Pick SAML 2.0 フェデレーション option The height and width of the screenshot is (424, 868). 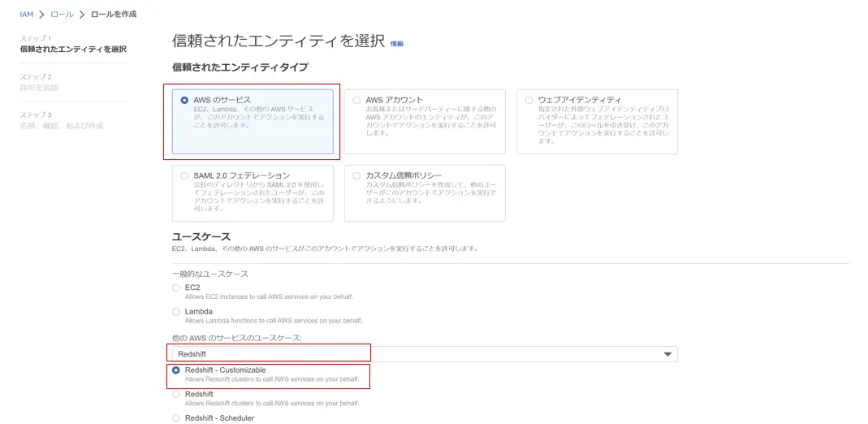pyautogui.click(x=184, y=176)
